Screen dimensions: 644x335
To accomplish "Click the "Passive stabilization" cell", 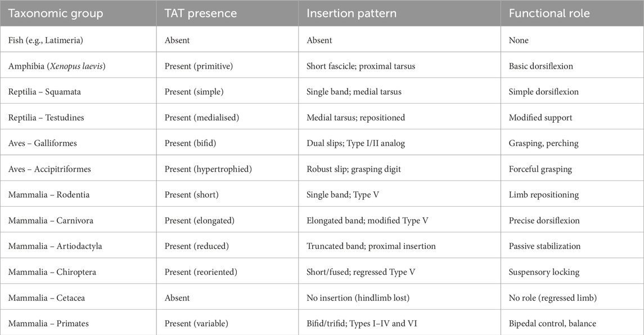I will click(x=544, y=246).
